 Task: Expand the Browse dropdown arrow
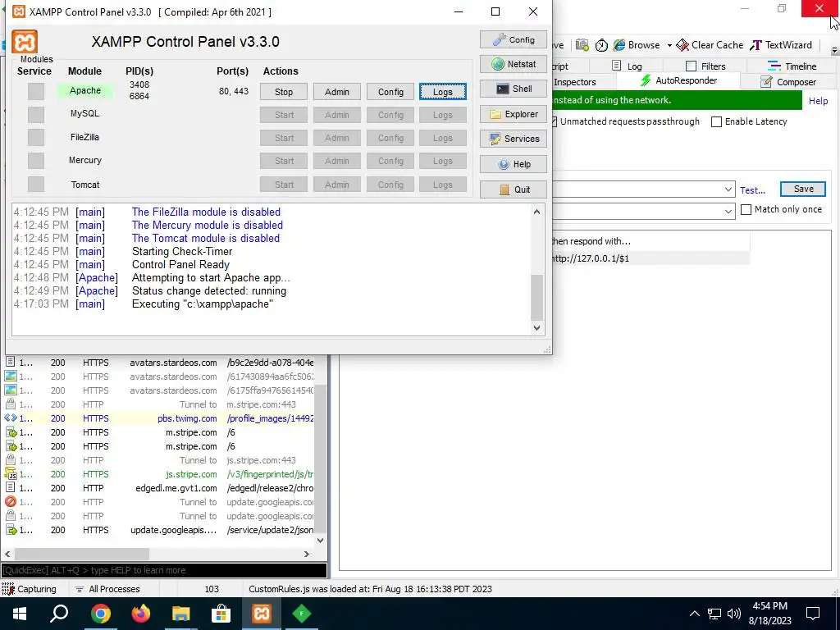(x=669, y=46)
